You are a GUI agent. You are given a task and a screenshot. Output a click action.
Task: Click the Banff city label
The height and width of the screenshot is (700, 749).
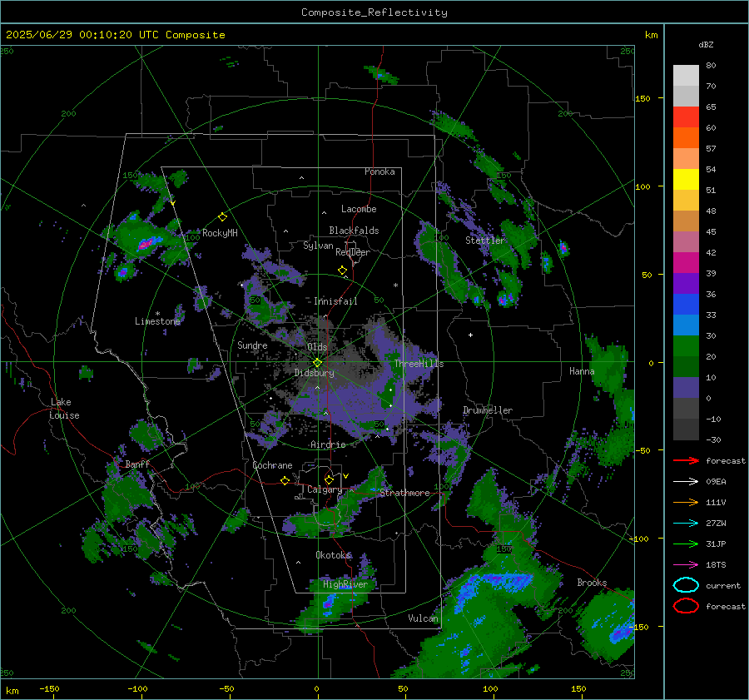click(137, 464)
